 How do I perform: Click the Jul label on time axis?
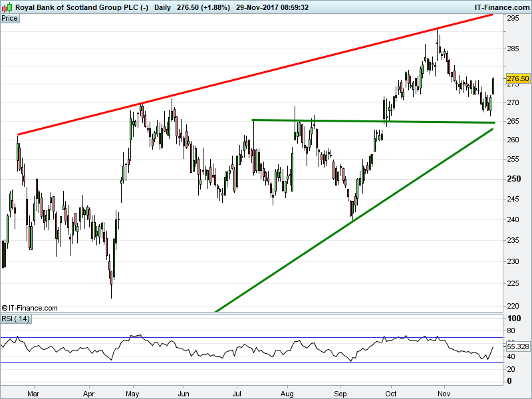pyautogui.click(x=237, y=394)
